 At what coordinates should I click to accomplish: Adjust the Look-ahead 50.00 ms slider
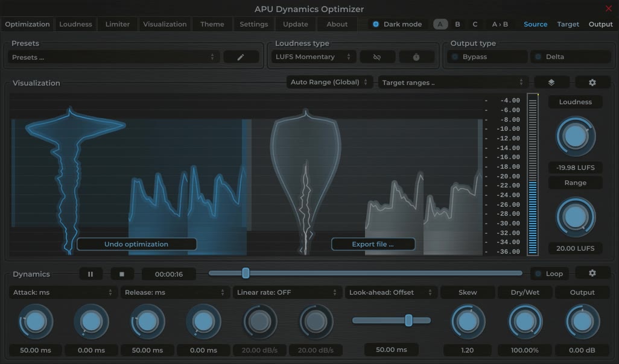pyautogui.click(x=409, y=321)
